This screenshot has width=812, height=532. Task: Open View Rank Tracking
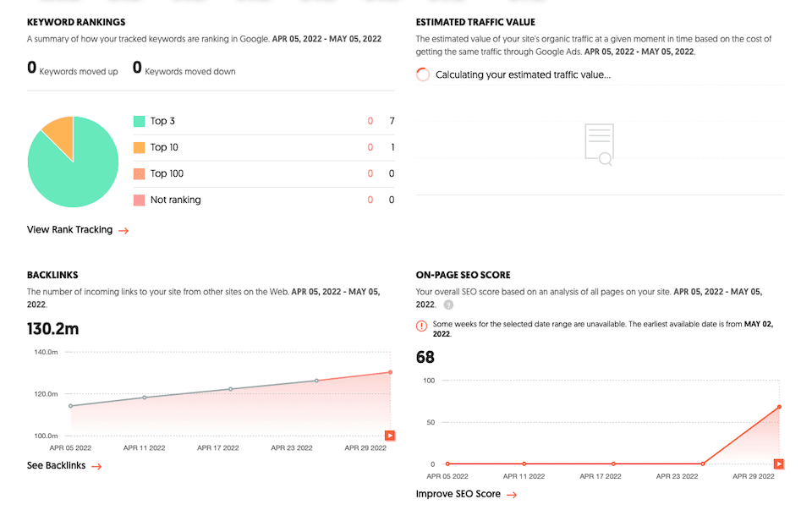tap(69, 229)
